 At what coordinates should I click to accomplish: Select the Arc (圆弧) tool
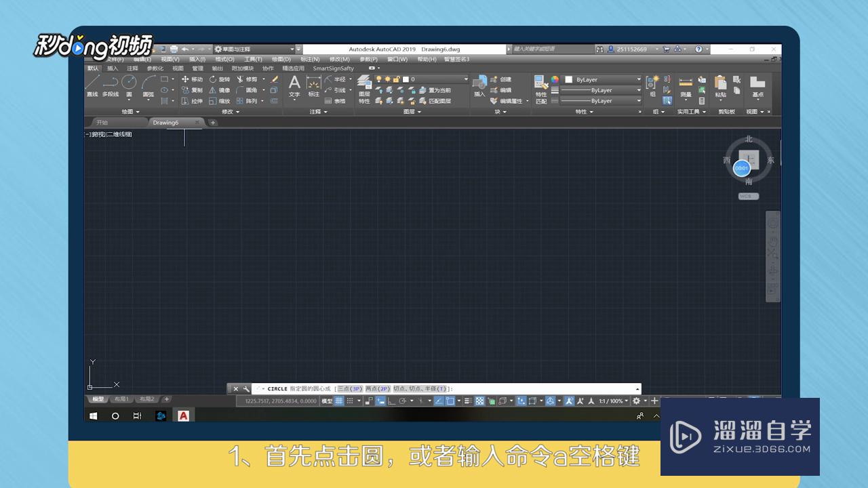pos(148,86)
